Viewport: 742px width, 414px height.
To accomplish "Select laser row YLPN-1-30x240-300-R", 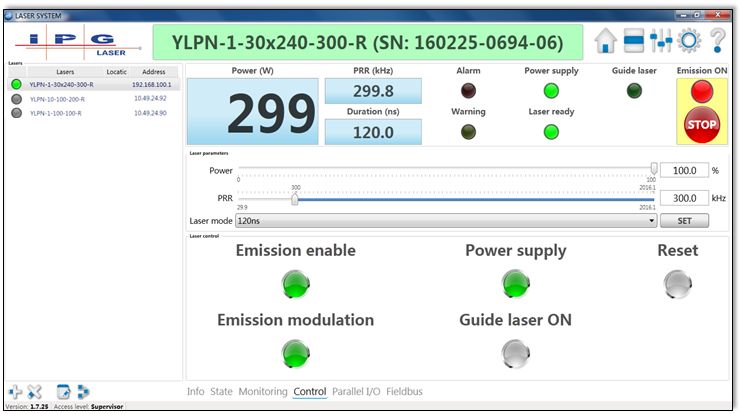I will pos(94,84).
